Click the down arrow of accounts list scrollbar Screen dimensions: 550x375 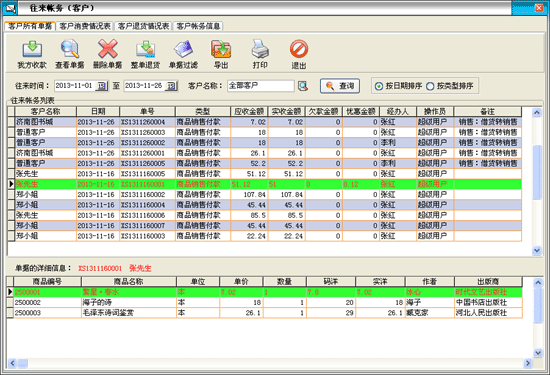537,250
